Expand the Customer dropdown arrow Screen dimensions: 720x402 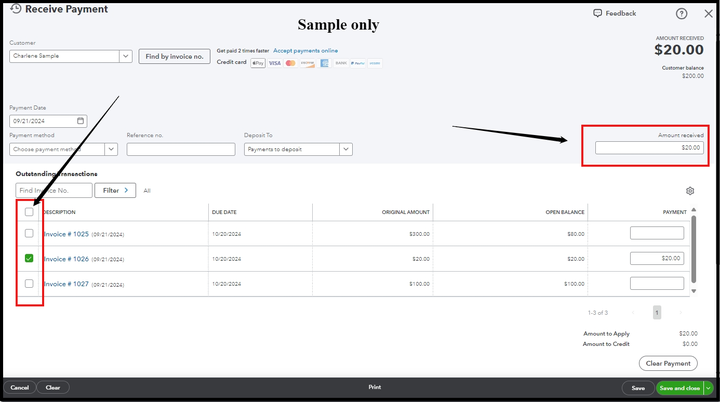tap(125, 56)
